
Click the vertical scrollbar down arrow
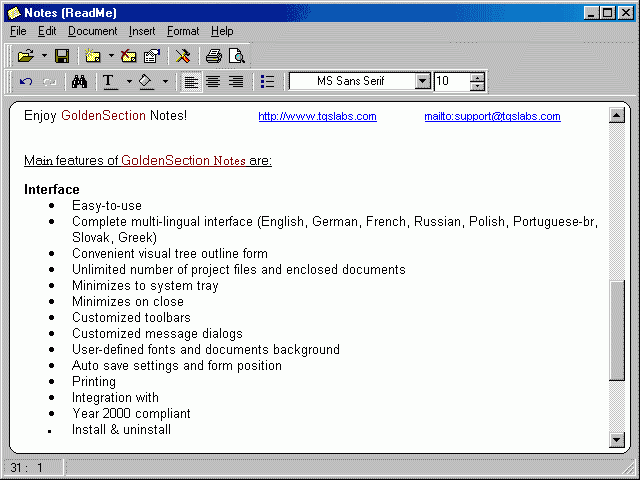pos(617,440)
